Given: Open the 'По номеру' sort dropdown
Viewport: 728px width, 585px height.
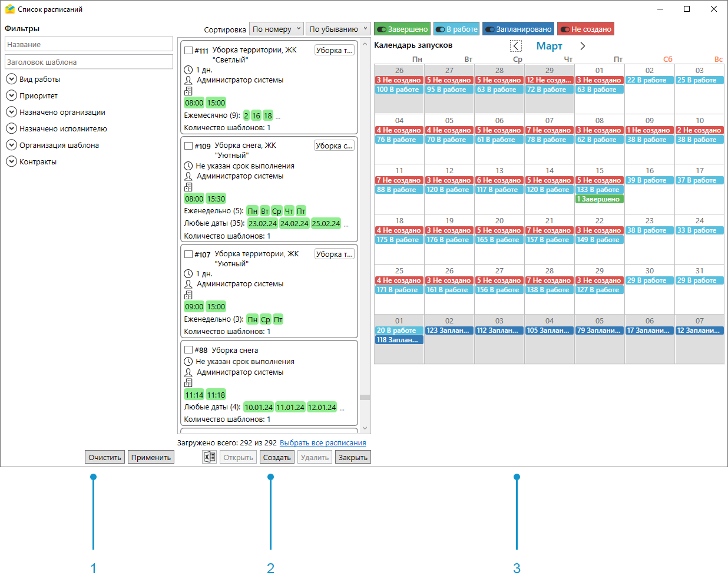Looking at the screenshot, I should pyautogui.click(x=276, y=29).
